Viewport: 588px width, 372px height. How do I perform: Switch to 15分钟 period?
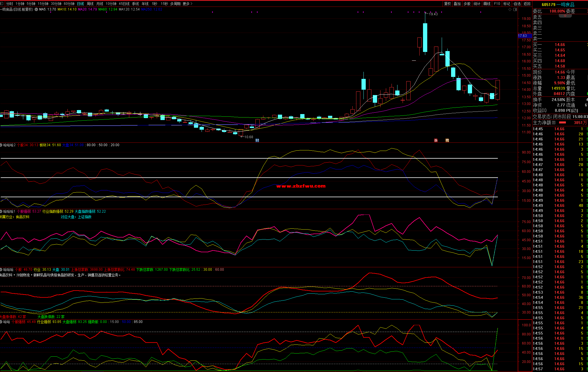tap(43, 4)
